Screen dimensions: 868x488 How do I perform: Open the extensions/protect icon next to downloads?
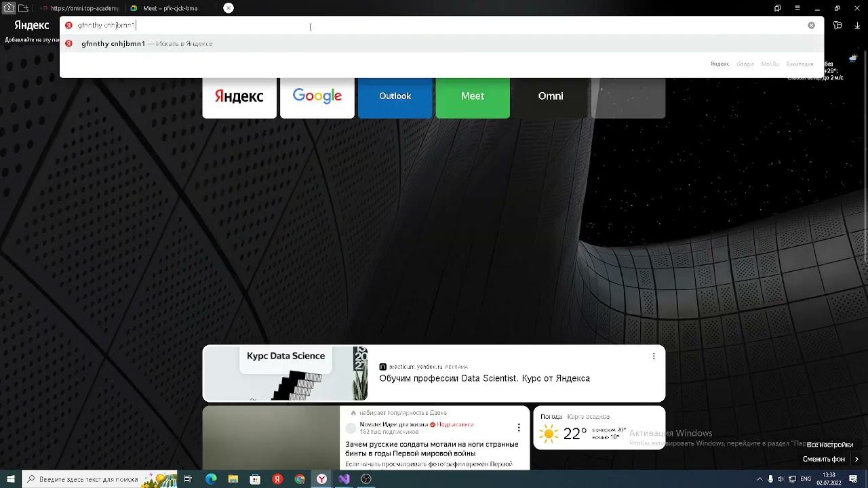click(837, 26)
